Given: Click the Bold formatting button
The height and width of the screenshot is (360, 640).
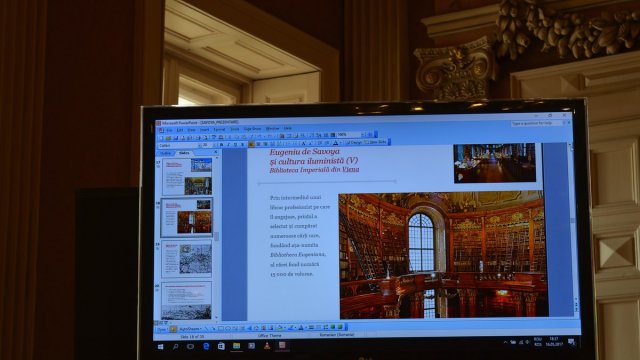Looking at the screenshot, I should (x=221, y=144).
